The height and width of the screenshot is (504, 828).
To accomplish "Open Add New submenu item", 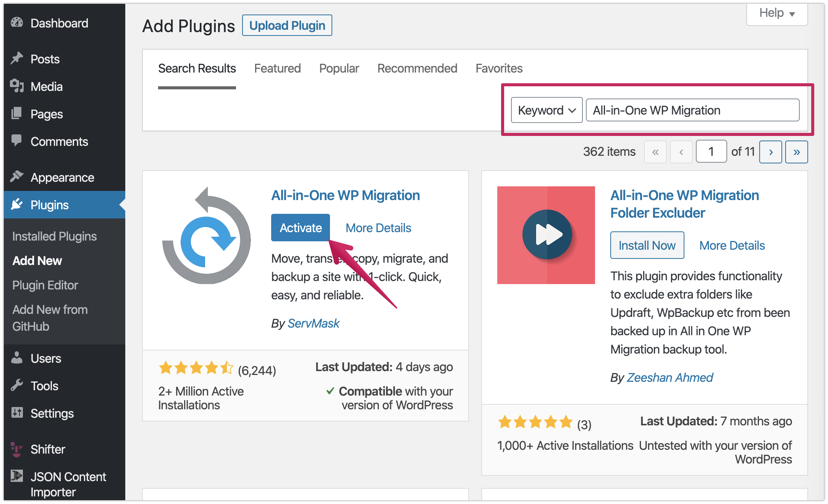I will [x=37, y=261].
